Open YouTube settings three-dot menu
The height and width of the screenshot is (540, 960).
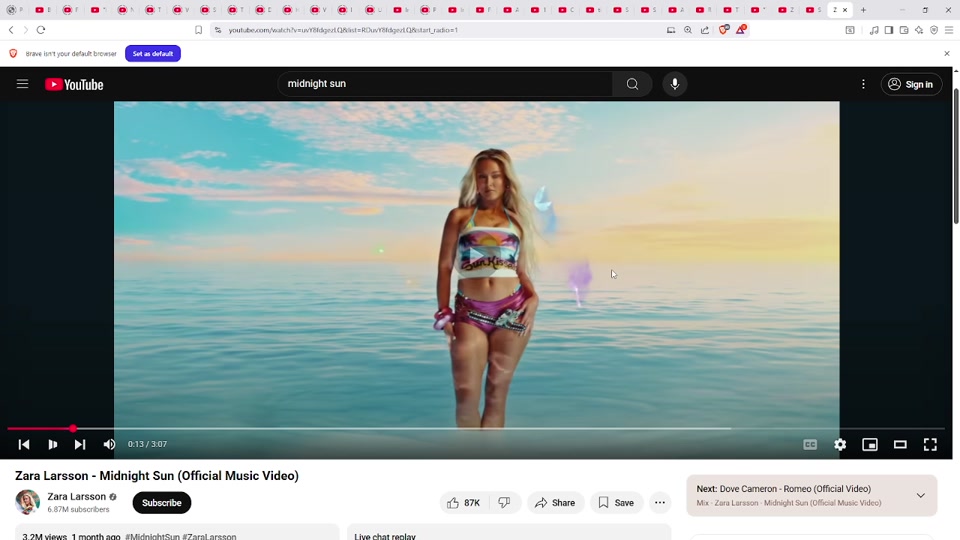[x=863, y=84]
